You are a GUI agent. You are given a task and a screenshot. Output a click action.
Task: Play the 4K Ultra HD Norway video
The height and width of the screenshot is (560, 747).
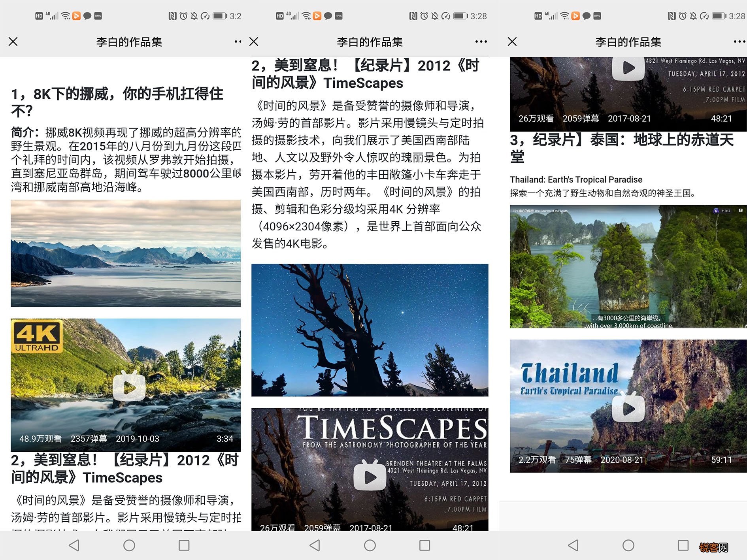click(129, 387)
